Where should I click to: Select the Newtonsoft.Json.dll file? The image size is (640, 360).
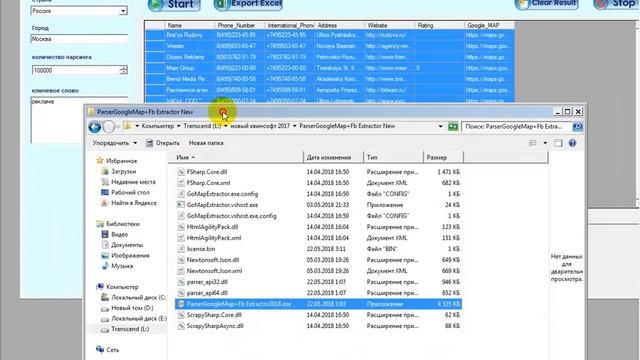(x=213, y=260)
